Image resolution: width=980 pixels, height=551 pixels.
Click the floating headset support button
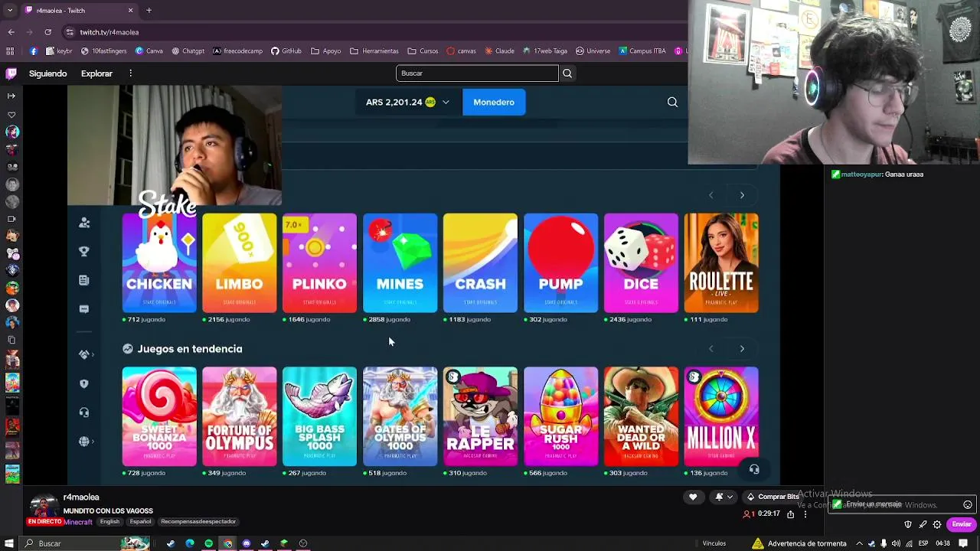[x=754, y=470]
